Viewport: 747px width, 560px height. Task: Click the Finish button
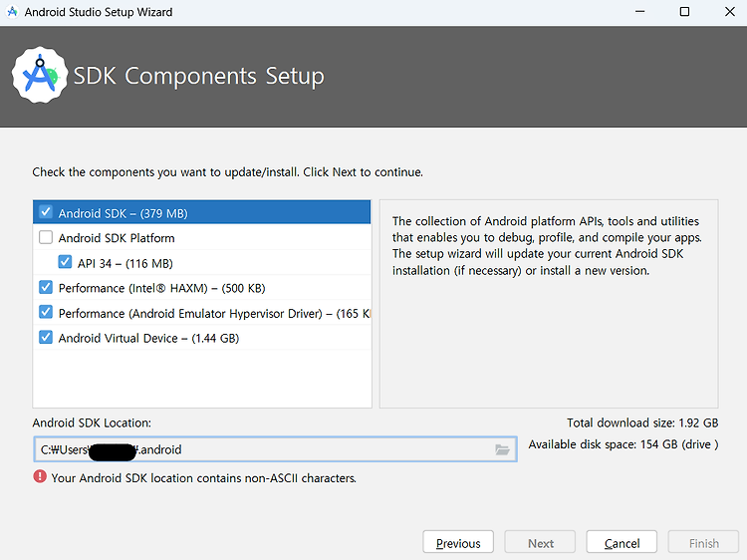pos(703,543)
